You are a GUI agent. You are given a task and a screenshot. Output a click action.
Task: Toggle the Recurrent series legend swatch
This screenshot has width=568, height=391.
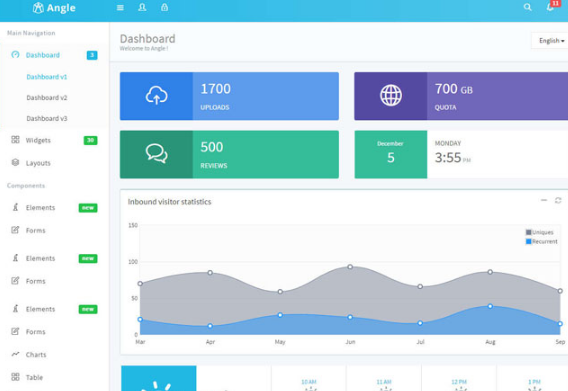tap(528, 241)
